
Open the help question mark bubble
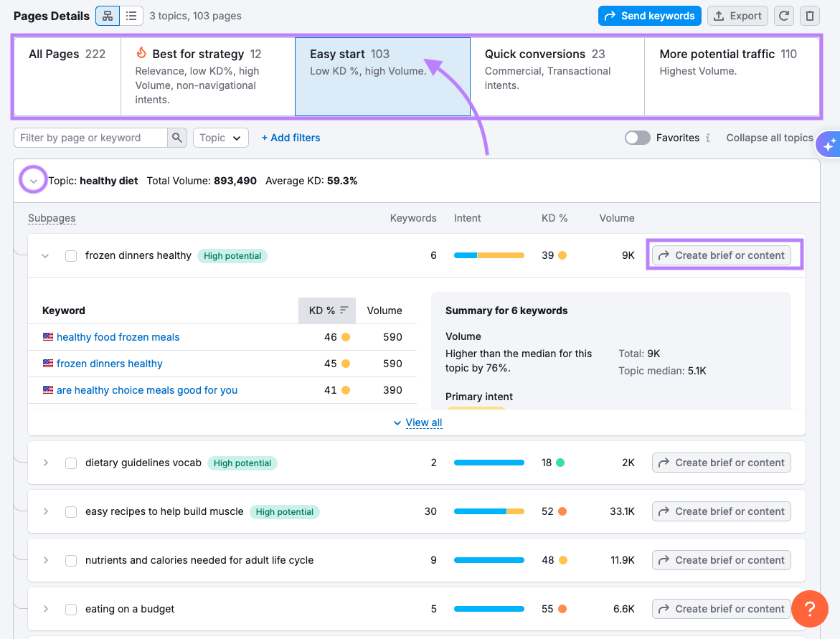coord(810,608)
